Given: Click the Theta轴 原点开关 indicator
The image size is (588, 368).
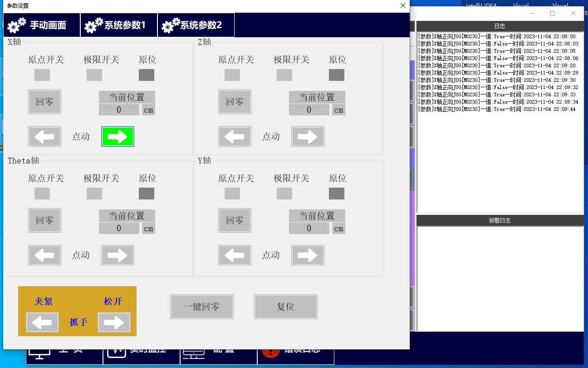Looking at the screenshot, I should pos(42,194).
